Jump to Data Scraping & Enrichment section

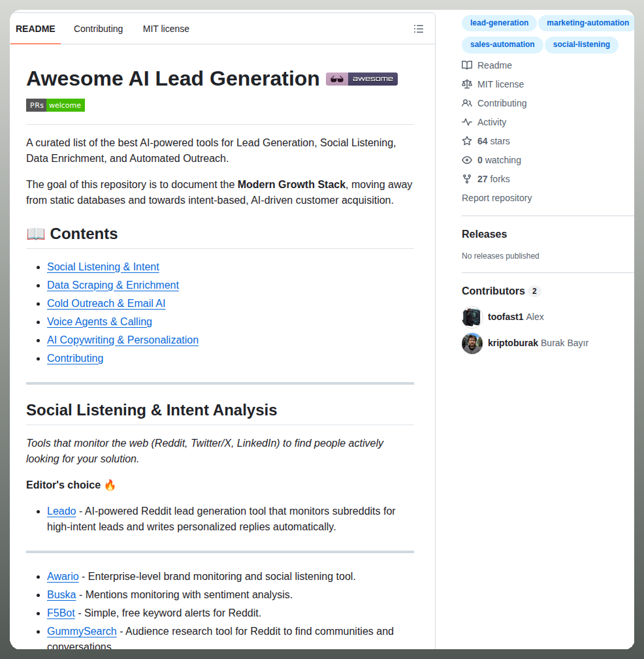tap(112, 285)
